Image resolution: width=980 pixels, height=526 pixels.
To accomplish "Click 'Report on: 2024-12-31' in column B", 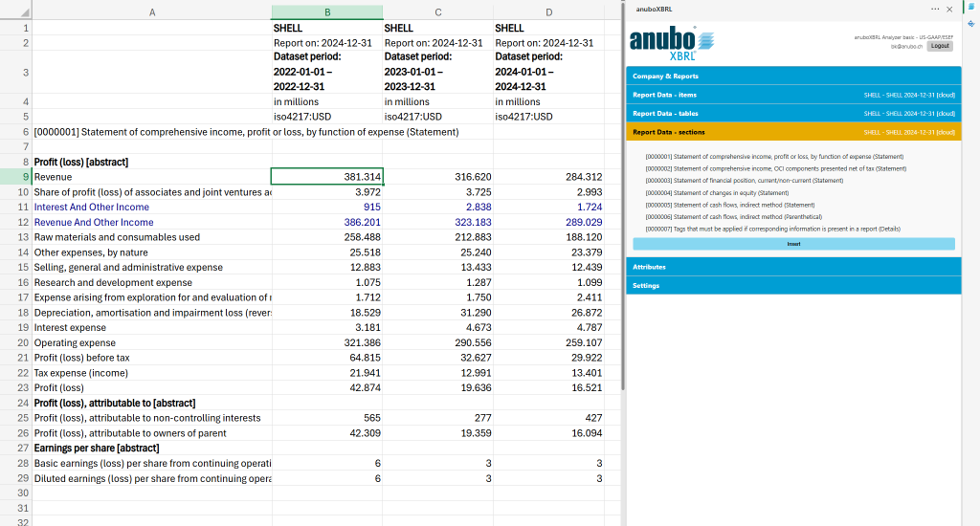I will (327, 43).
